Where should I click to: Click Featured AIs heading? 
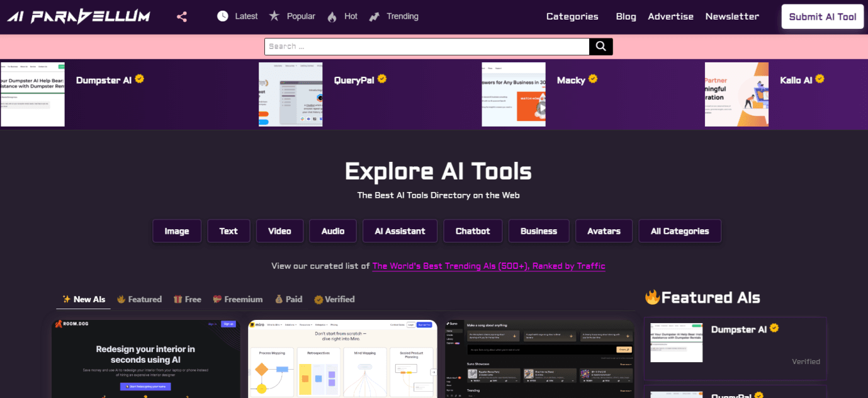pyautogui.click(x=702, y=297)
